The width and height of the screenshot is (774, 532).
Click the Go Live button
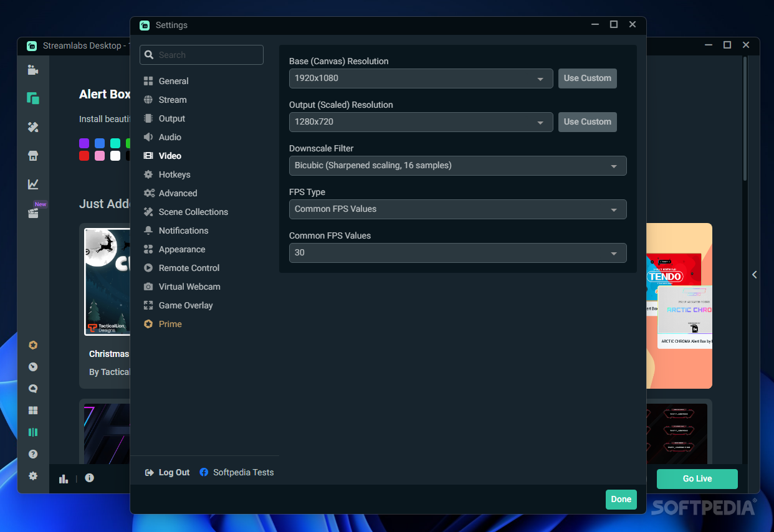click(697, 478)
